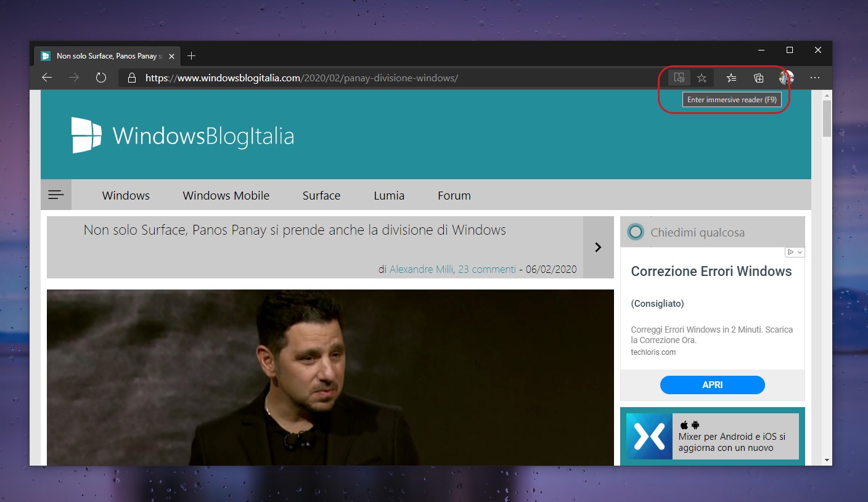Maximize the Edge browser window

pos(790,51)
